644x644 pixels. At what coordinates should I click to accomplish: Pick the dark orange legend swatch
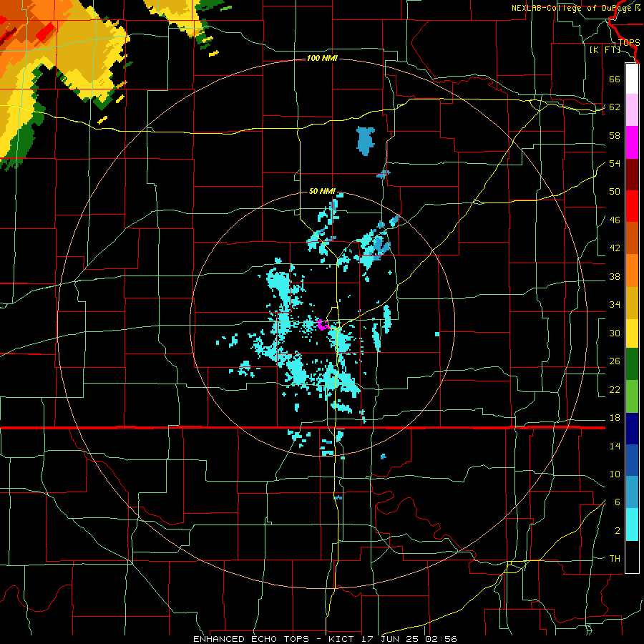[632, 238]
